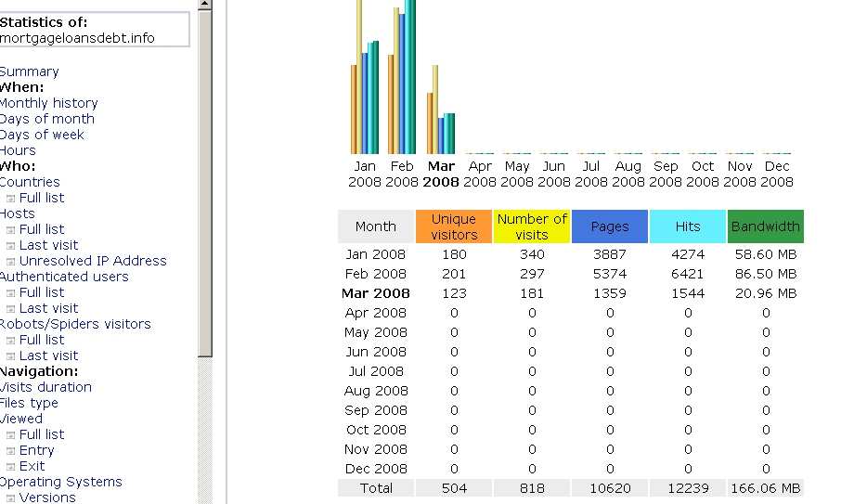The image size is (854, 504).
Task: Click the icon beside Robots/Spiders Last visit
Action: [10, 356]
